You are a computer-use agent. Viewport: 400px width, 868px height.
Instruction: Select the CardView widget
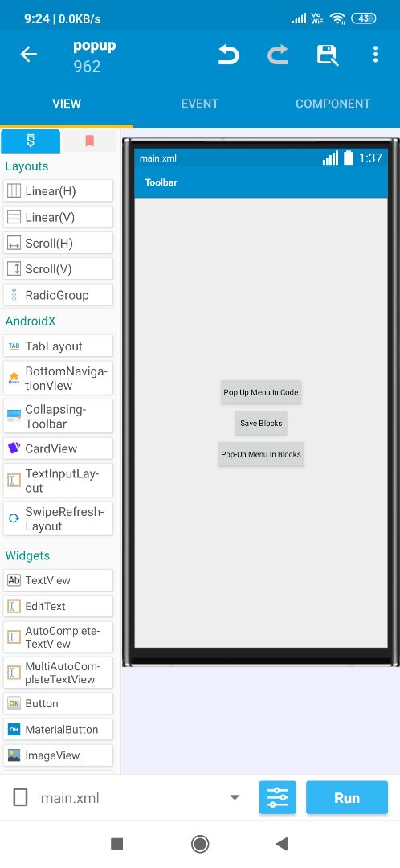58,449
